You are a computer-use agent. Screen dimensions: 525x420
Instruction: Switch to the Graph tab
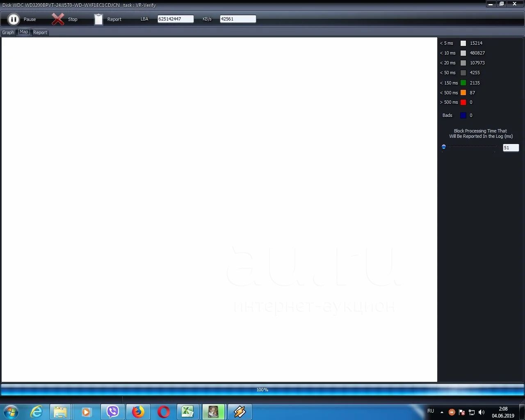point(8,32)
